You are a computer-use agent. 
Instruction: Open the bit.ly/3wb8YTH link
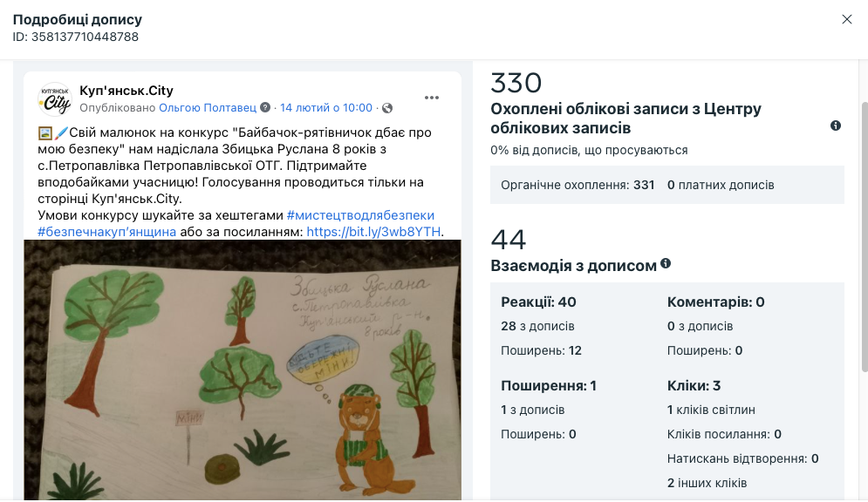pyautogui.click(x=373, y=232)
